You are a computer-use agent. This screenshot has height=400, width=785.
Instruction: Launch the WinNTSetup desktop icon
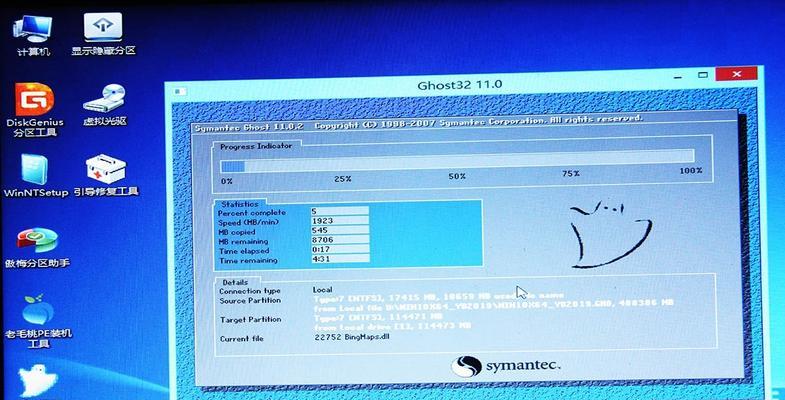(35, 175)
